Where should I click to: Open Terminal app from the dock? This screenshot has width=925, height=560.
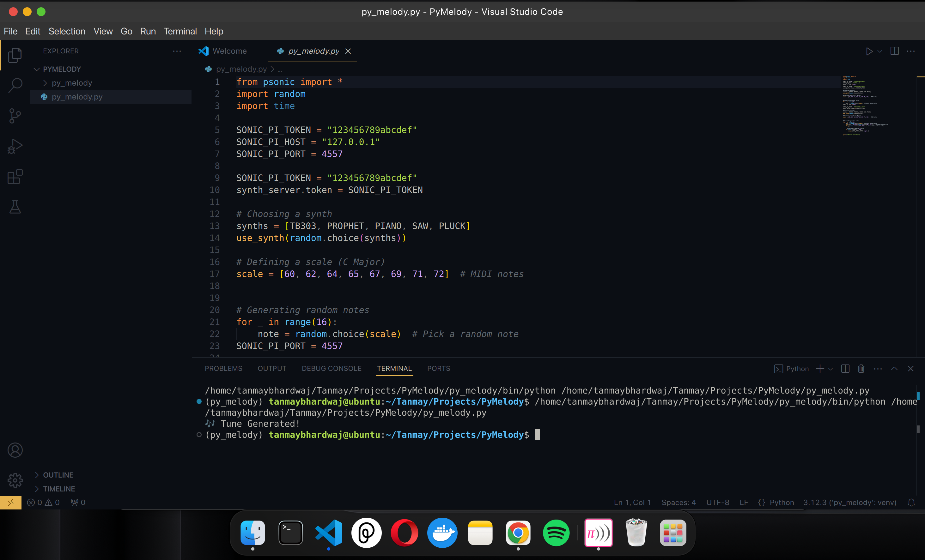pyautogui.click(x=290, y=533)
